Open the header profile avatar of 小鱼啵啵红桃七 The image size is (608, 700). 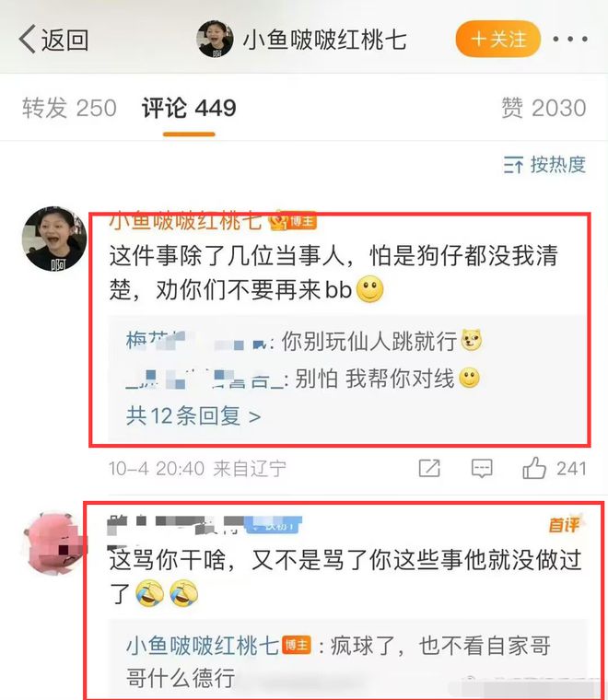[x=215, y=39]
